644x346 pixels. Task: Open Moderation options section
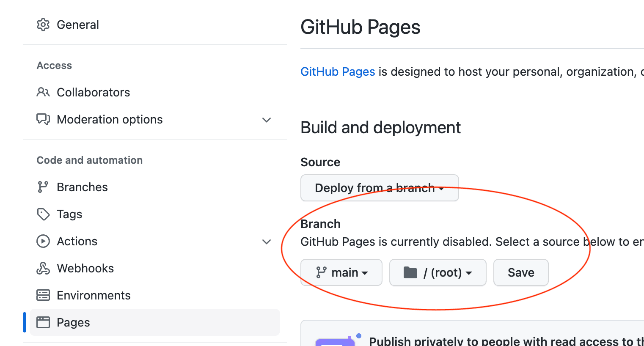(x=155, y=119)
